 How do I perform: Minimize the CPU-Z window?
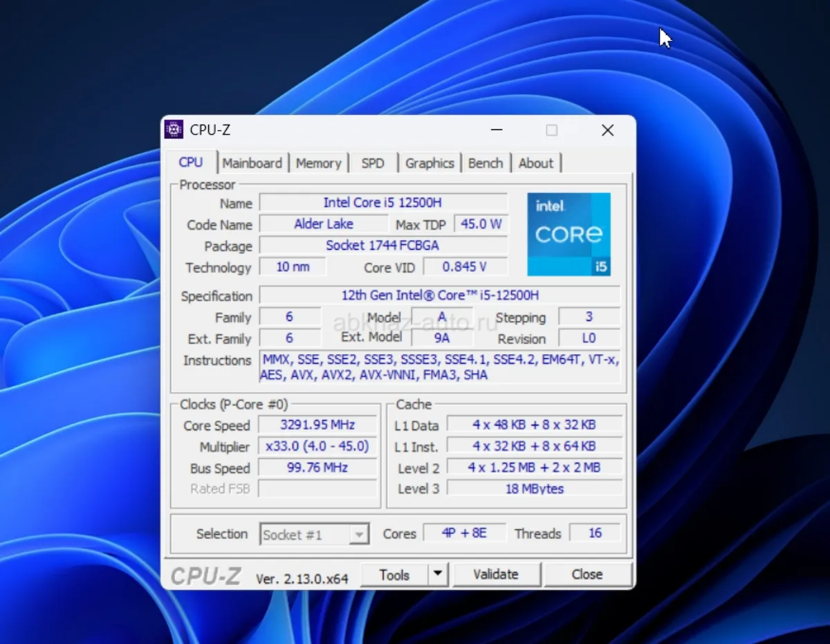pos(497,130)
